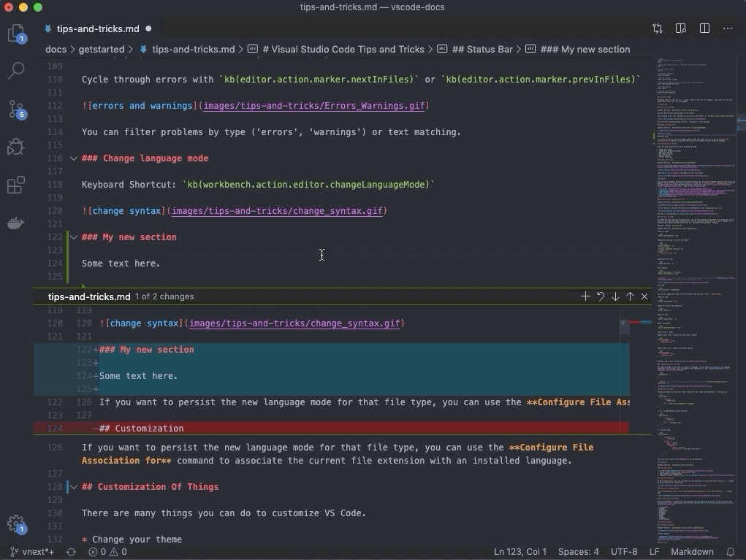
Task: Collapse the 'Change language mode' section
Action: tap(73, 158)
